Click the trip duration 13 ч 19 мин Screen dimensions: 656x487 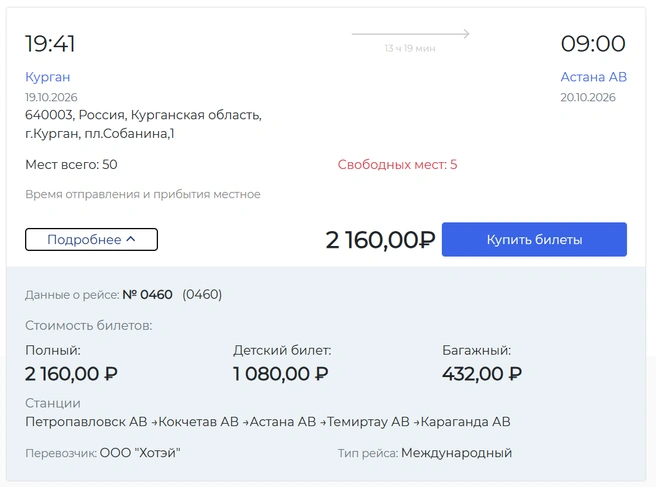(410, 49)
